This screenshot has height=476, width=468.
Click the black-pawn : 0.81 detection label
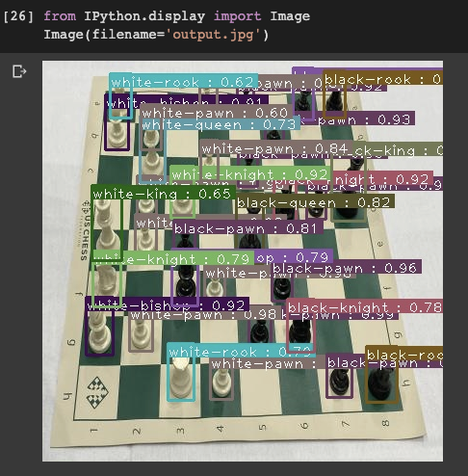[x=247, y=228]
